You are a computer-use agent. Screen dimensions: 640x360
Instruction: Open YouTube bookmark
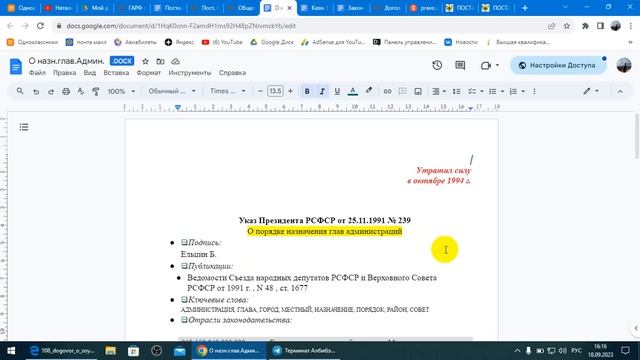coord(222,42)
